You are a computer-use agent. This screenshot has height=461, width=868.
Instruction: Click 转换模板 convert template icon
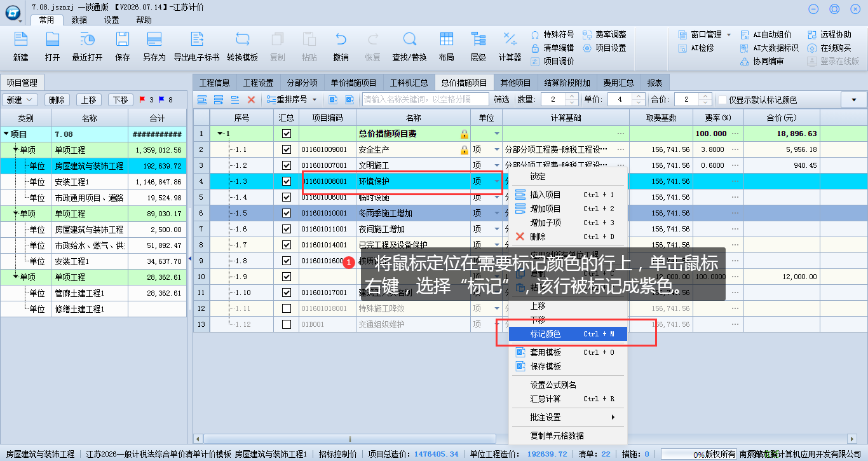(x=242, y=39)
